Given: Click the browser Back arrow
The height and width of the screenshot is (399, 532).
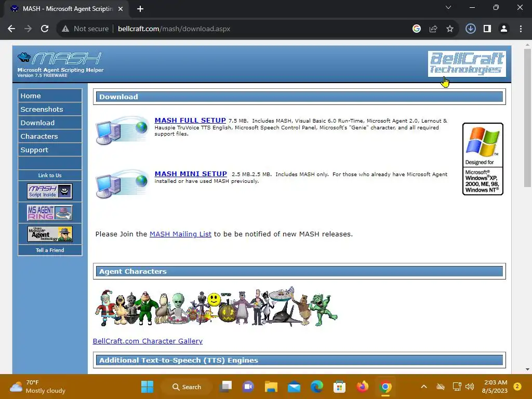Looking at the screenshot, I should (11, 29).
